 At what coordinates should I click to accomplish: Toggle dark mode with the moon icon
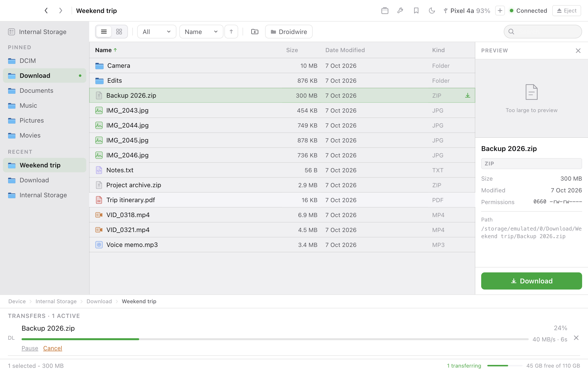(432, 11)
